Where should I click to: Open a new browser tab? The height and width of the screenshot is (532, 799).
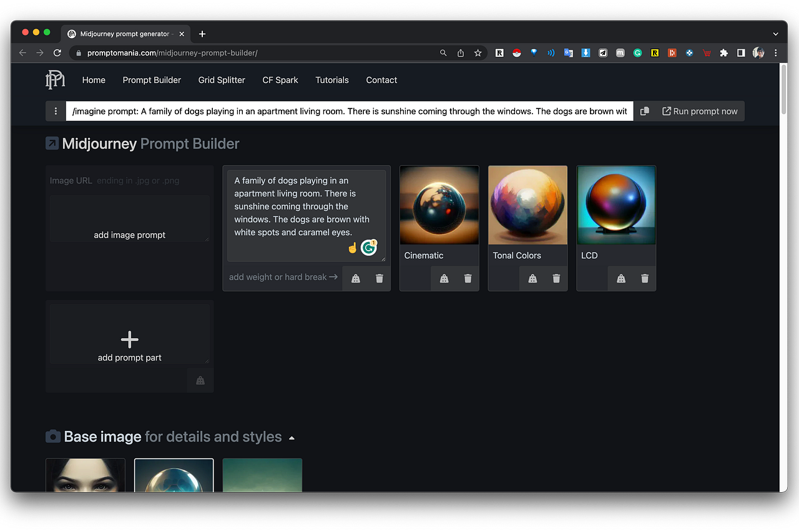click(202, 34)
